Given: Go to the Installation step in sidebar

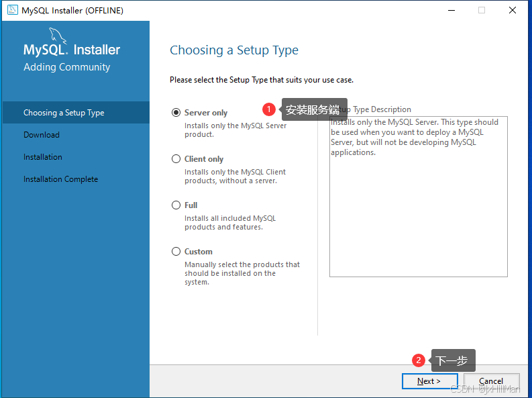Looking at the screenshot, I should [x=43, y=157].
